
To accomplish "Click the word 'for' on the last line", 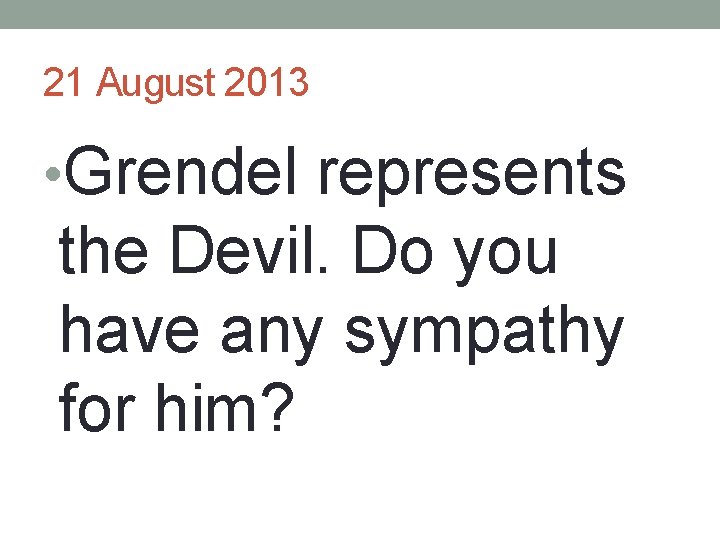I will (97, 406).
